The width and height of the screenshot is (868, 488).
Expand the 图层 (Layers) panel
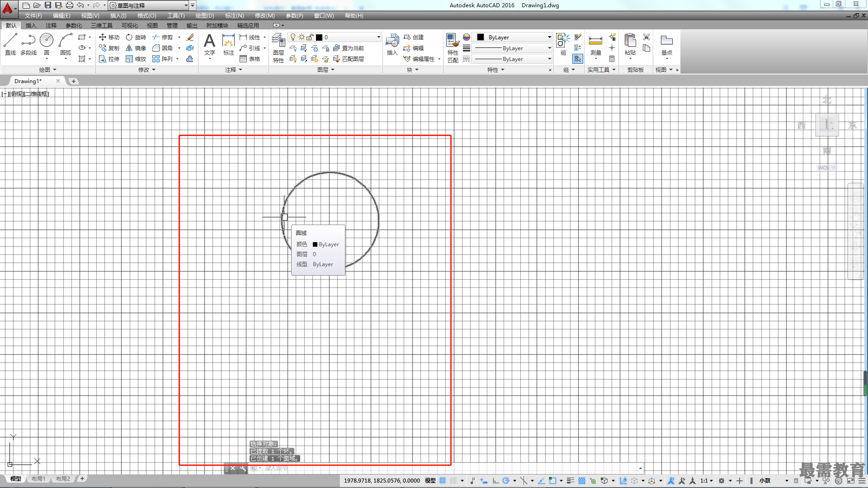point(325,70)
